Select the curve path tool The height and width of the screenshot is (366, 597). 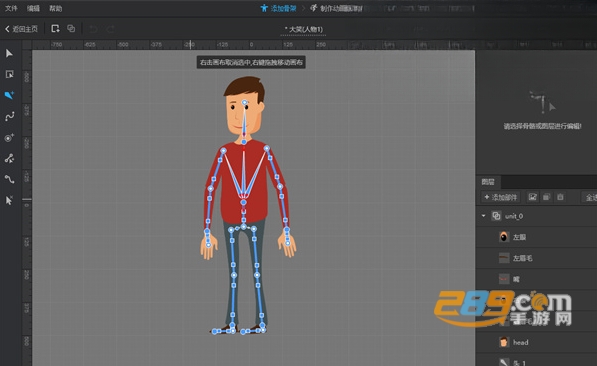(x=10, y=116)
